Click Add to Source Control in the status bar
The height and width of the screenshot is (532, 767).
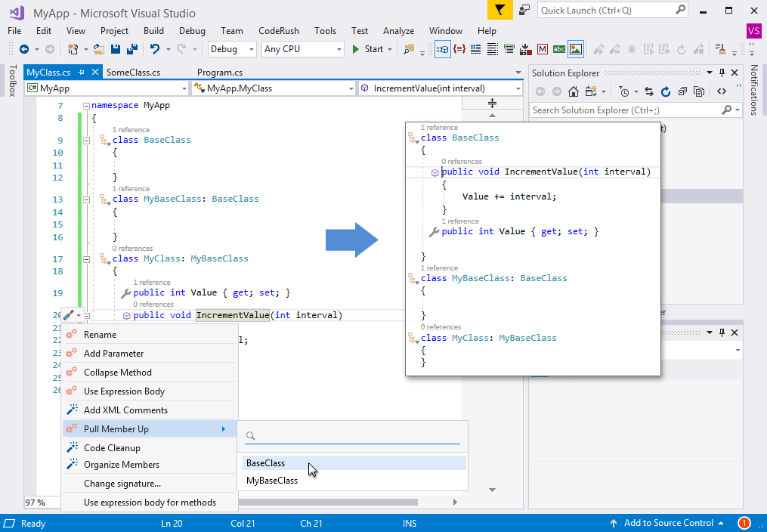(x=669, y=523)
